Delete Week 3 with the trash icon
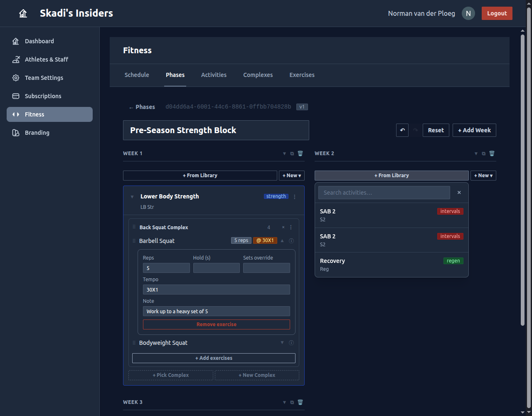Screen dimensions: 532x416 click(300, 402)
